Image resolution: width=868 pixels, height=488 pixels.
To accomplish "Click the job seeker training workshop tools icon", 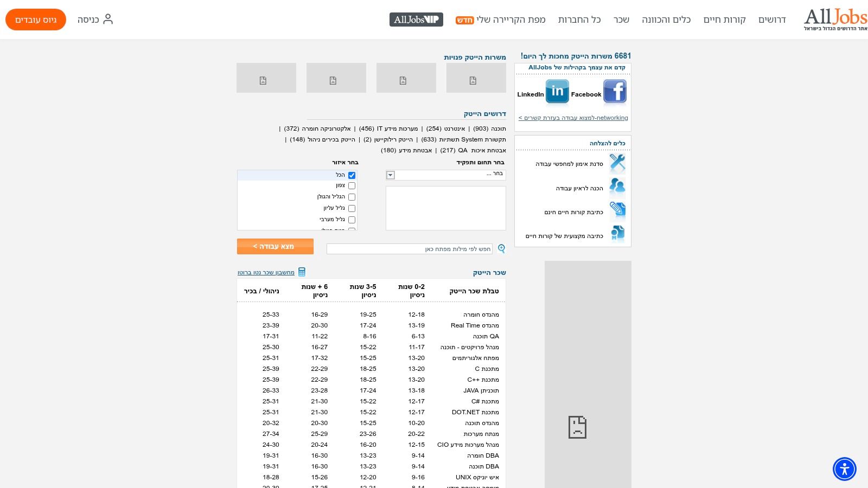I will [x=617, y=163].
